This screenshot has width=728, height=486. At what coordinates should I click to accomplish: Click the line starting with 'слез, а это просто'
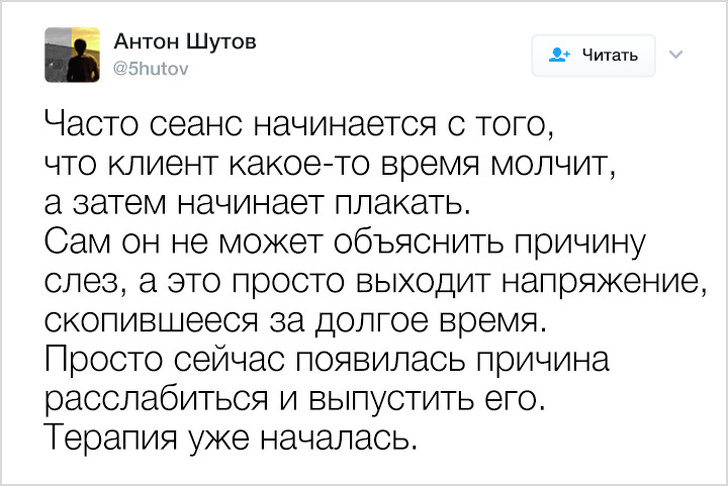click(369, 282)
